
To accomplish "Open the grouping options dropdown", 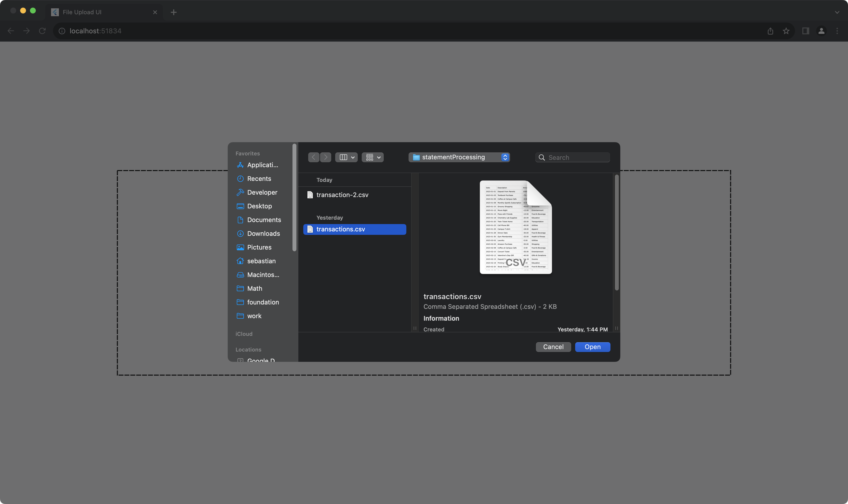I will pyautogui.click(x=372, y=157).
